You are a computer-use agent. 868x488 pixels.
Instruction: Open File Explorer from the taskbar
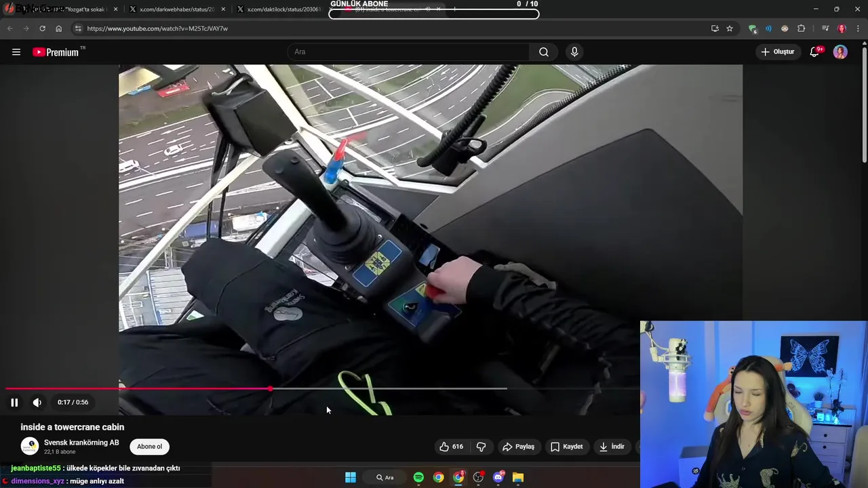click(518, 477)
